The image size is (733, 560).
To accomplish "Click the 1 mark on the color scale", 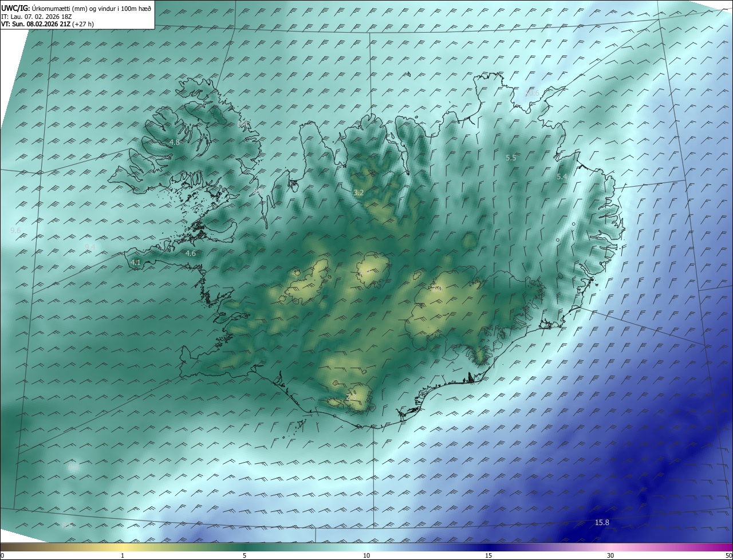I will pos(123,556).
